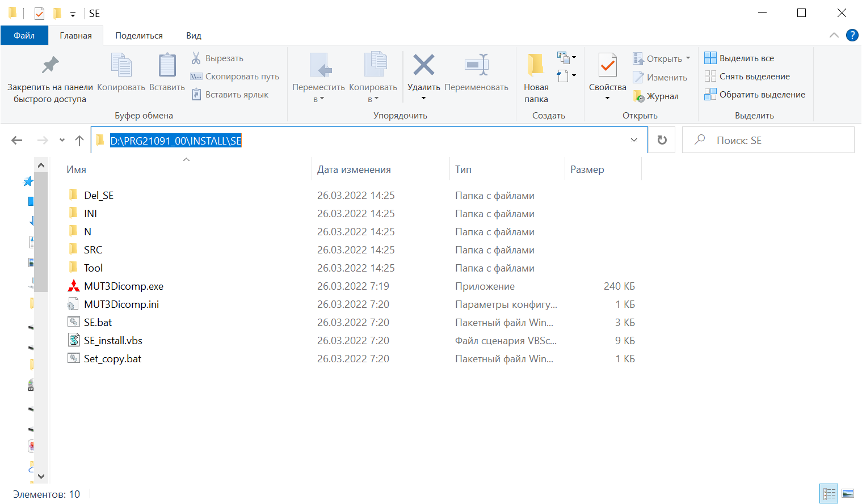Switch to large thumbnails view icon
862x504 pixels.
[x=848, y=493]
